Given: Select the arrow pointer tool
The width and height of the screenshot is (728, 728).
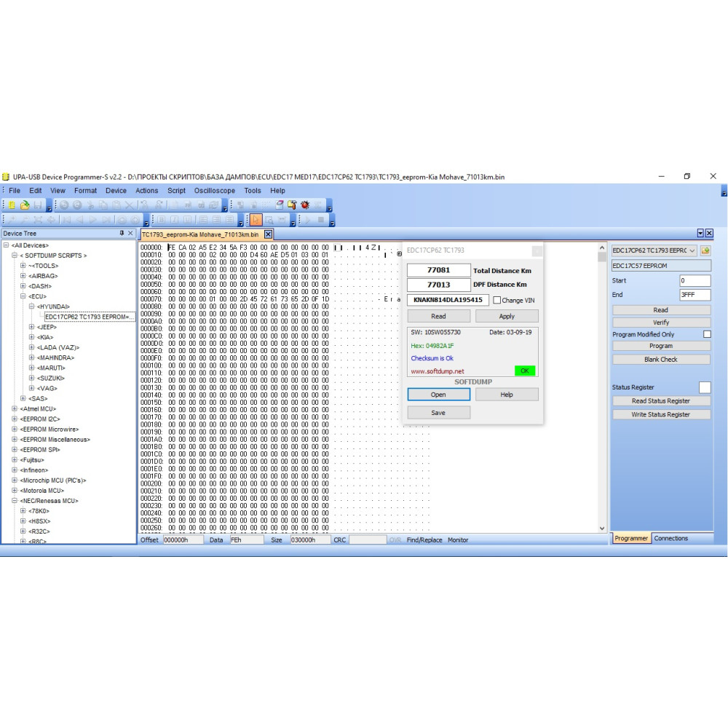Looking at the screenshot, I should click(256, 220).
